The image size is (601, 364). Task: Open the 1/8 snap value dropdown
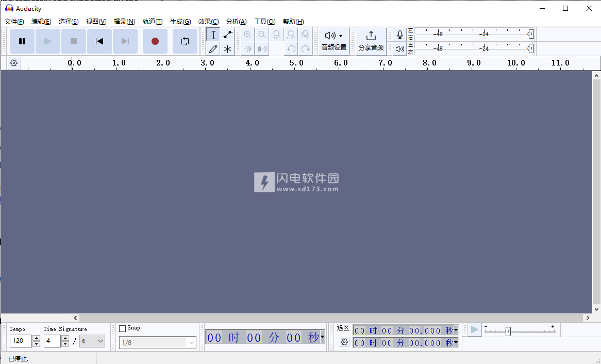click(158, 342)
